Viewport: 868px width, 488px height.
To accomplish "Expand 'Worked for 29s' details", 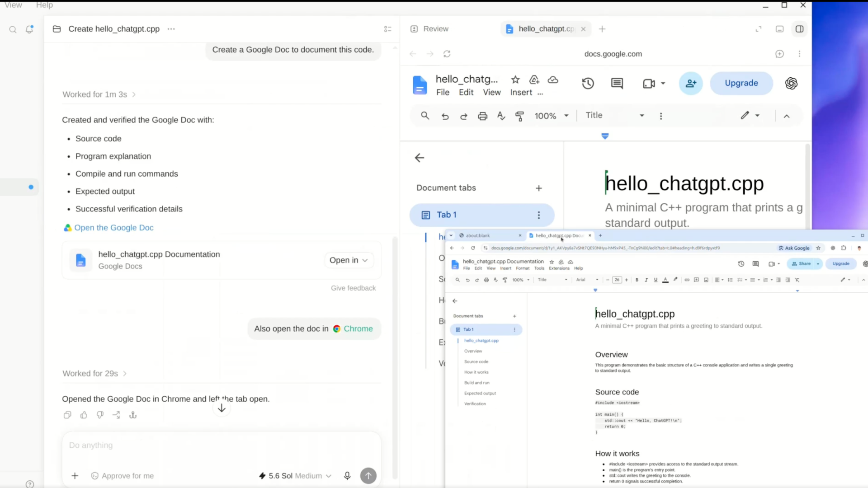I will (94, 373).
